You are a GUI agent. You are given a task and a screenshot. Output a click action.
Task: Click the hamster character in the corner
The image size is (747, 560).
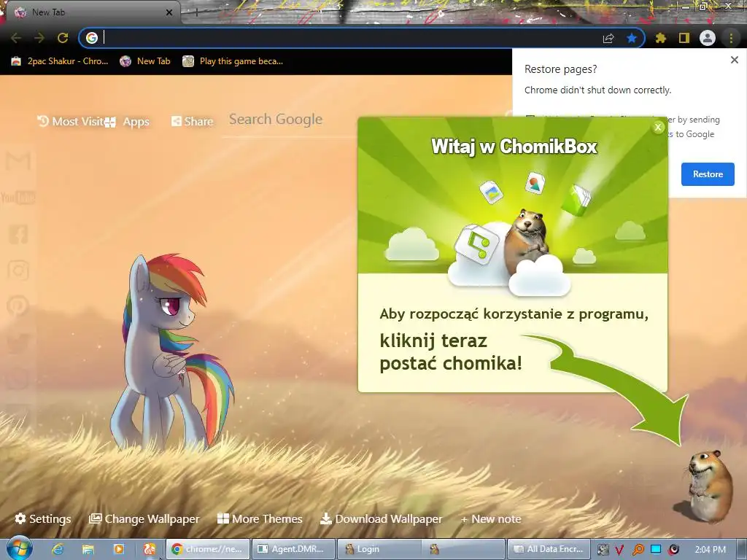pos(709,486)
